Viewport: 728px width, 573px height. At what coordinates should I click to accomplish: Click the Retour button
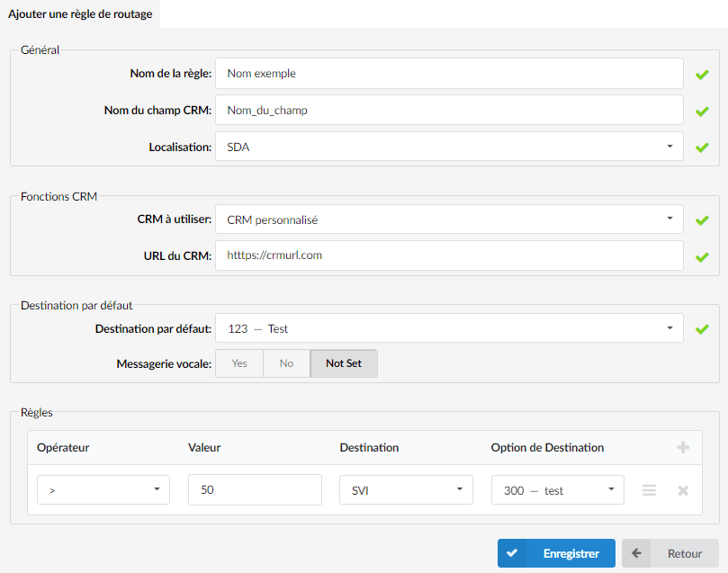point(670,553)
